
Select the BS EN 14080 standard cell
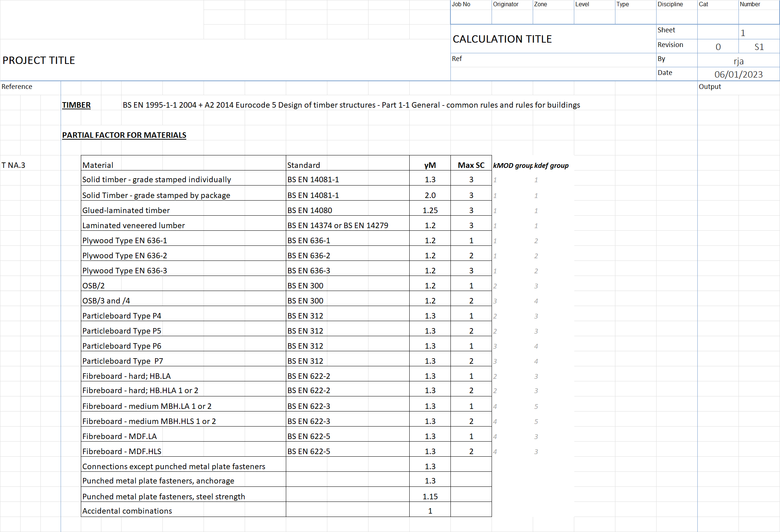(348, 208)
